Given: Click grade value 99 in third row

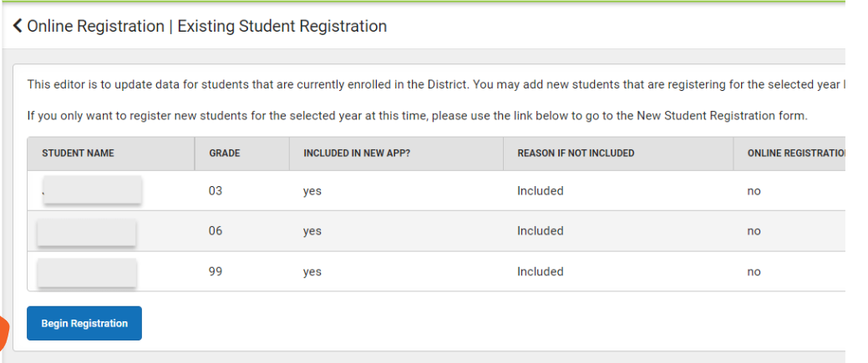Looking at the screenshot, I should tap(216, 272).
